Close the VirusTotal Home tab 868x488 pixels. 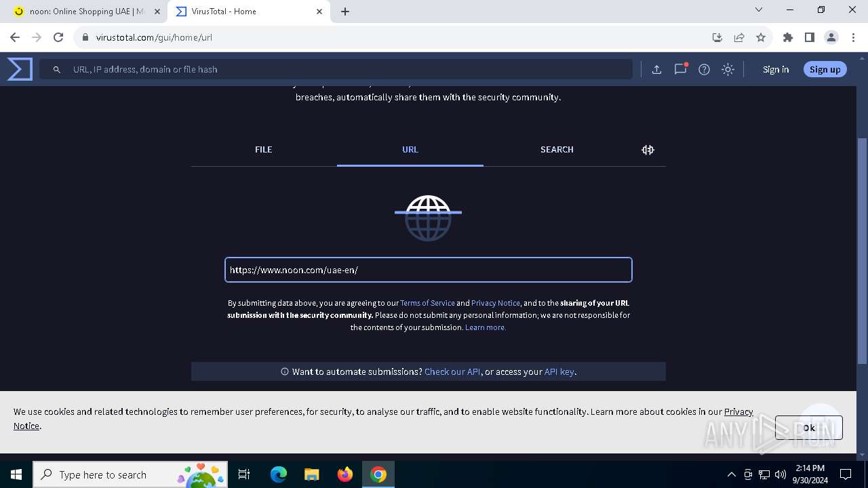319,12
